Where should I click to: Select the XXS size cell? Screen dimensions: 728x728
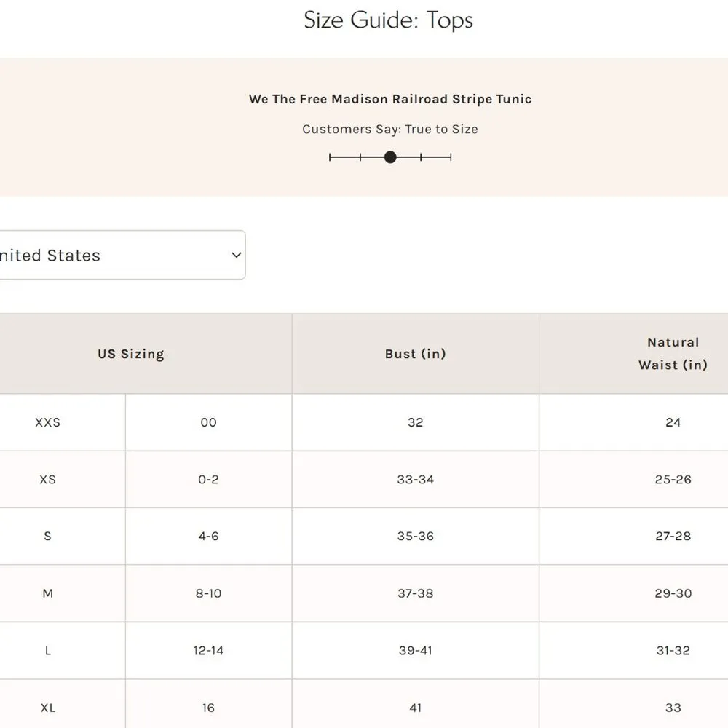48,422
